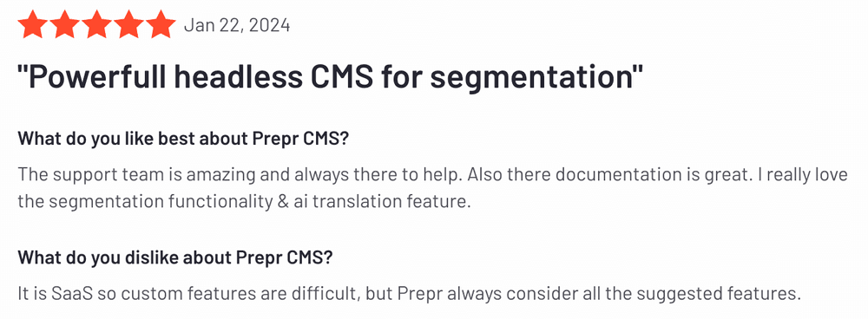Click the fourth orange rating star

click(x=129, y=25)
